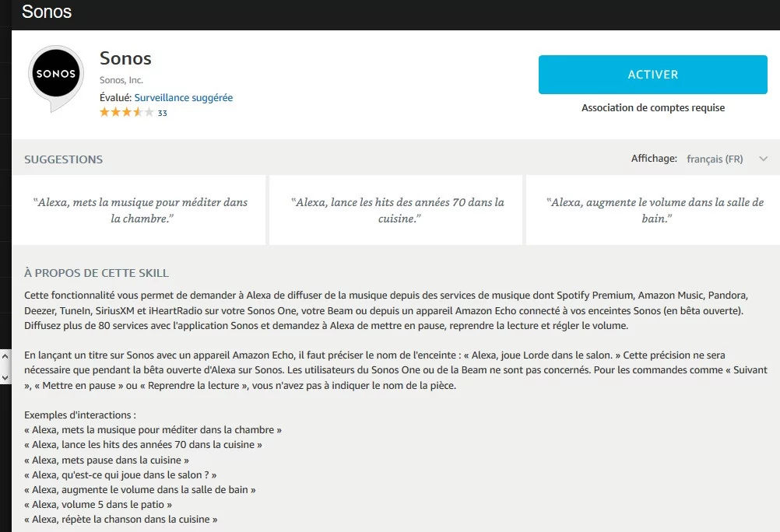Click the example line lance les hits des années 70
This screenshot has height=532, width=780.
pos(143,444)
